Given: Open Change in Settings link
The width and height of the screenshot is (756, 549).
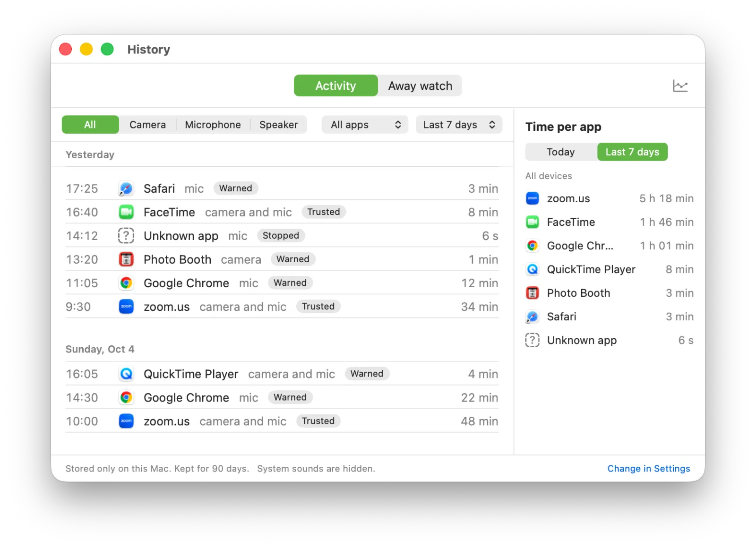Looking at the screenshot, I should click(x=648, y=469).
